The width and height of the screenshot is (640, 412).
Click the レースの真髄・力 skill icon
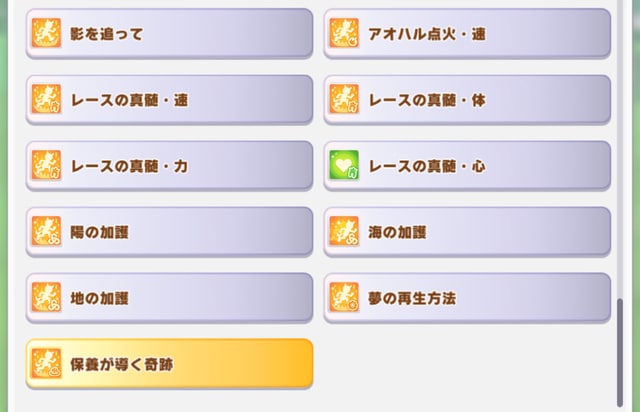pyautogui.click(x=47, y=165)
